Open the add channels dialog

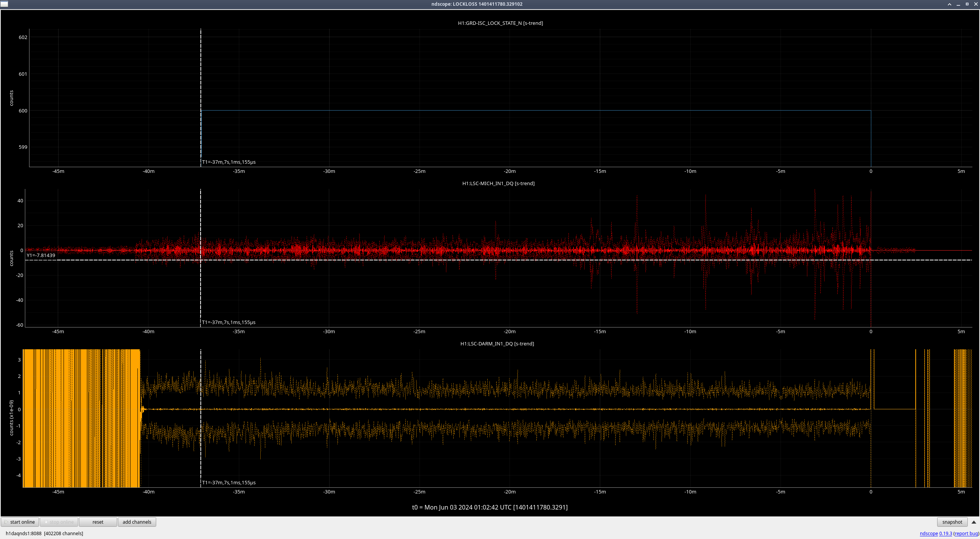pos(137,522)
